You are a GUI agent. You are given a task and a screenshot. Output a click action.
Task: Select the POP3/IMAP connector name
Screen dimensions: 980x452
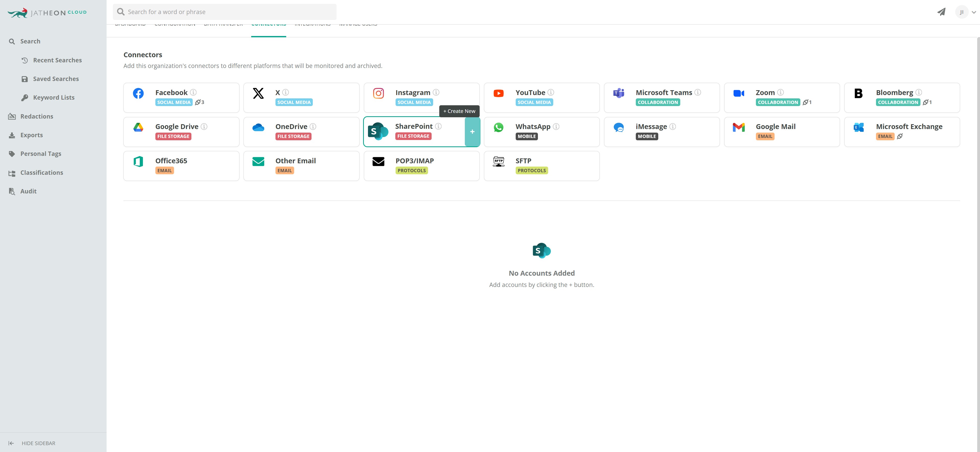(415, 161)
